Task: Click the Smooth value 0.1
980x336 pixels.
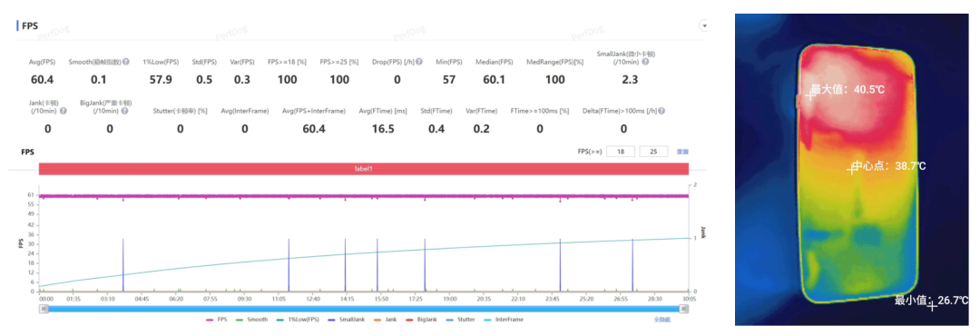Action: pyautogui.click(x=98, y=80)
